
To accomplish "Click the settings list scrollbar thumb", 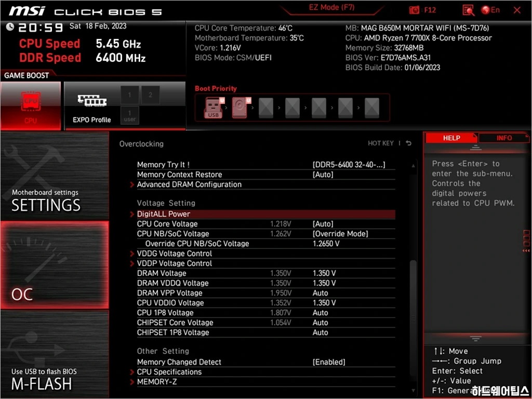I will click(x=413, y=318).
